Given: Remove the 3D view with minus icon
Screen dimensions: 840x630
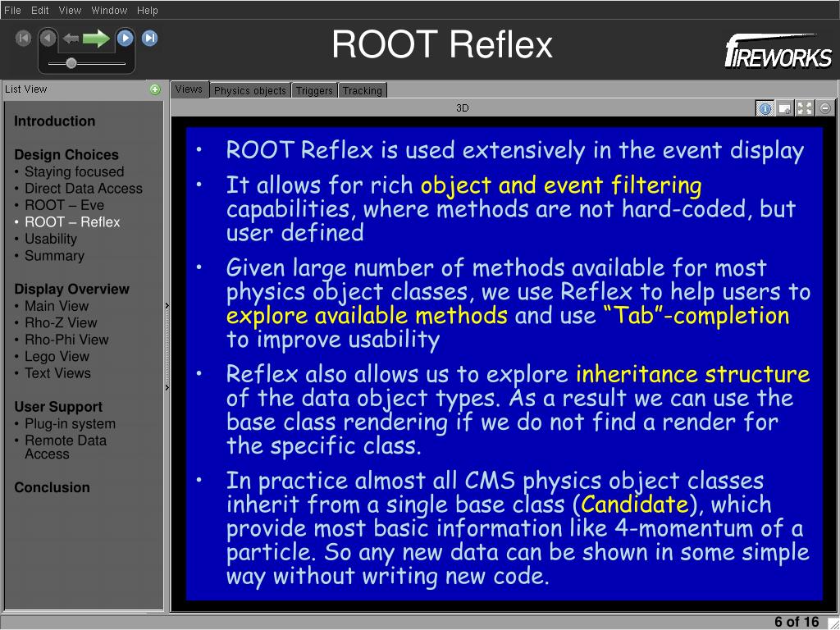Looking at the screenshot, I should point(825,109).
